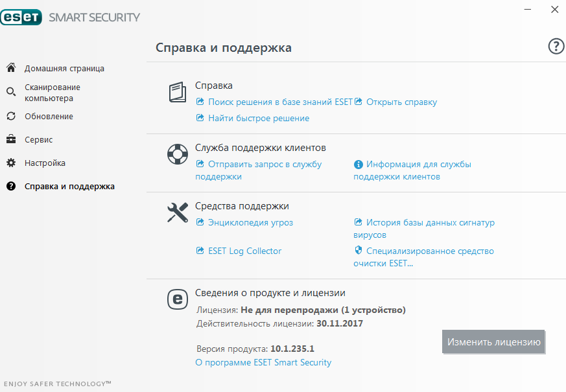
Task: Open the Энциклопедия угроз link
Action: click(250, 222)
